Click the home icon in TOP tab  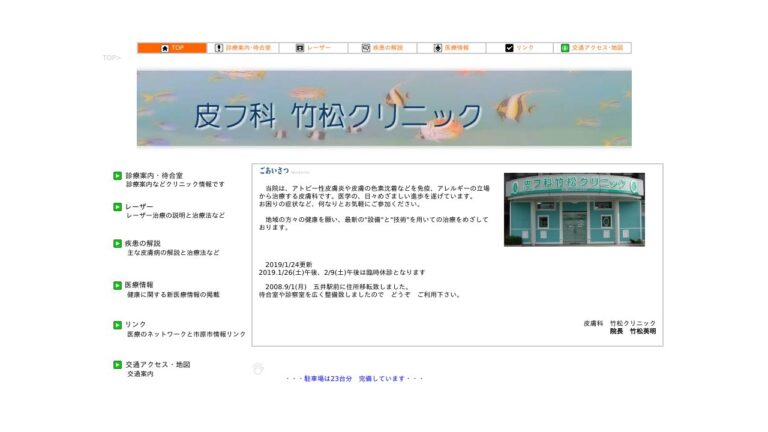(165, 48)
